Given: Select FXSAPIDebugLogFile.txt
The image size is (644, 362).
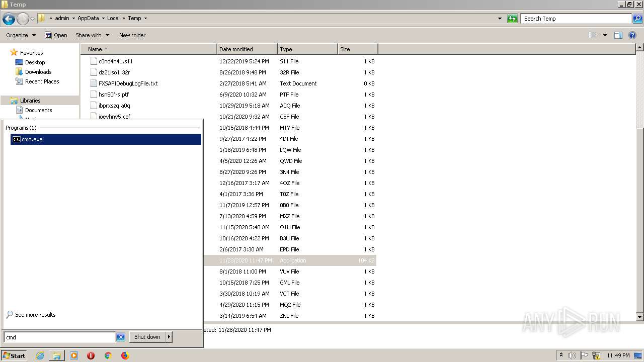Looking at the screenshot, I should (x=128, y=83).
